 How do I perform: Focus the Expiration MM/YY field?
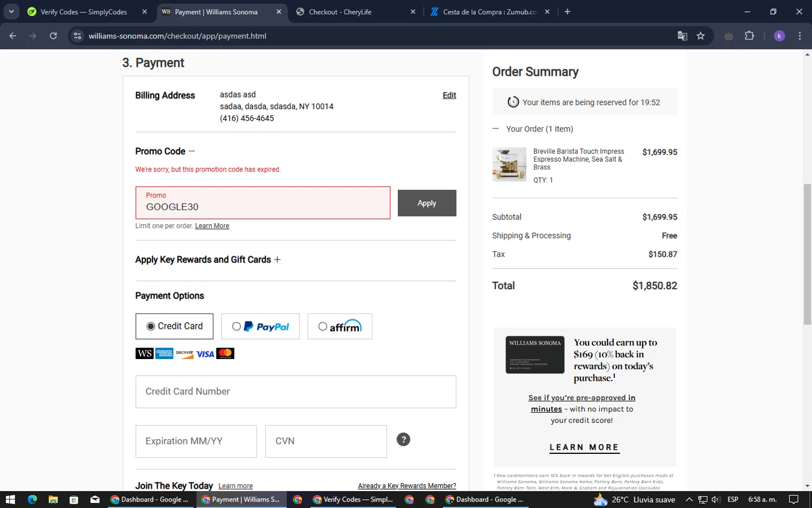click(196, 441)
